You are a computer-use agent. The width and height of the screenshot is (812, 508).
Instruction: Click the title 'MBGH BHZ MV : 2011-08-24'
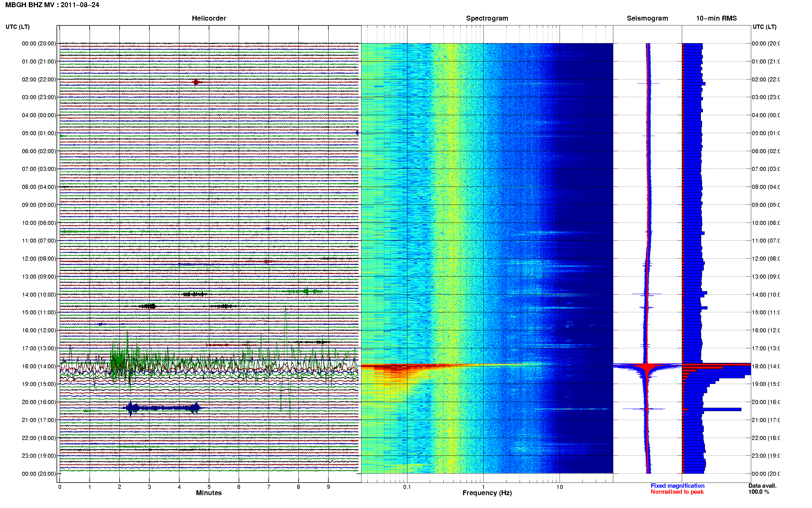(x=52, y=5)
